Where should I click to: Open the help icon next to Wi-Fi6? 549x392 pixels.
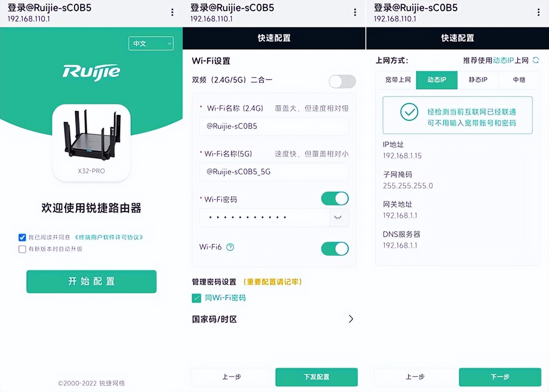[230, 247]
